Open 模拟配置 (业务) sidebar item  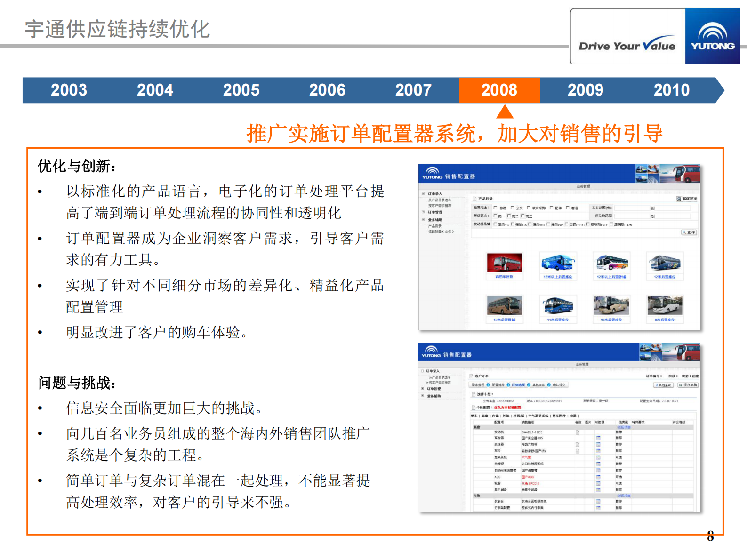pyautogui.click(x=441, y=232)
